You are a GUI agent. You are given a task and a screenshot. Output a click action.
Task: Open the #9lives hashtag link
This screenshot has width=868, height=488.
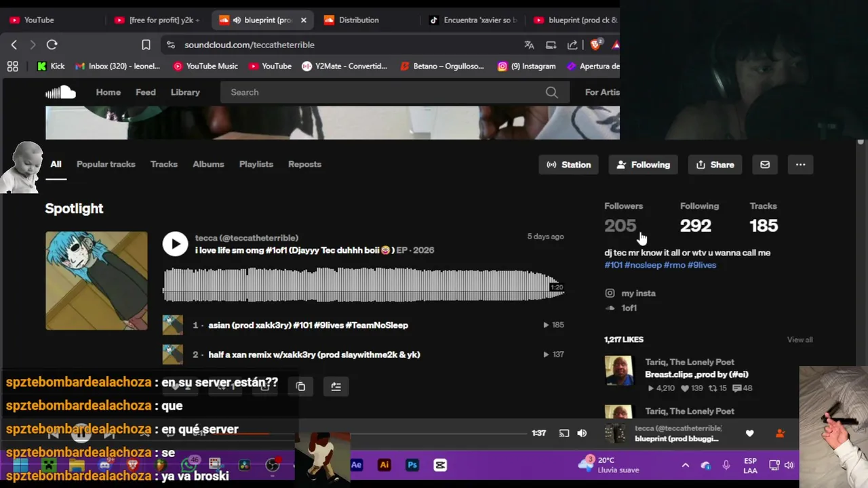702,265
